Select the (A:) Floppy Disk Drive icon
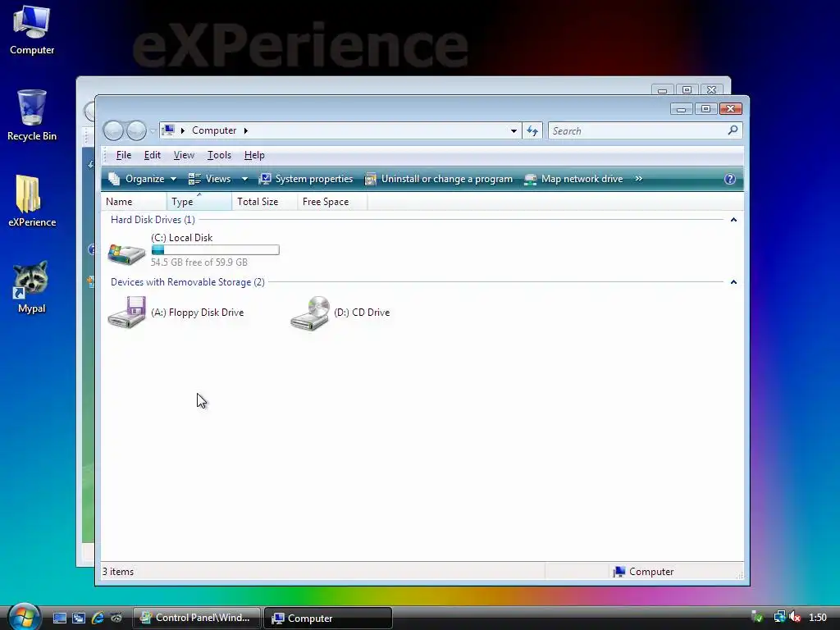Screen dimensions: 840x630 pyautogui.click(x=126, y=312)
